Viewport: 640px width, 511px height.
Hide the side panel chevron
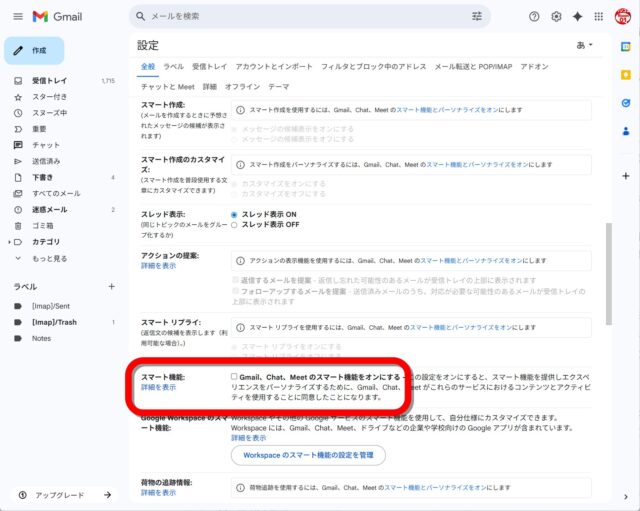coord(626,497)
